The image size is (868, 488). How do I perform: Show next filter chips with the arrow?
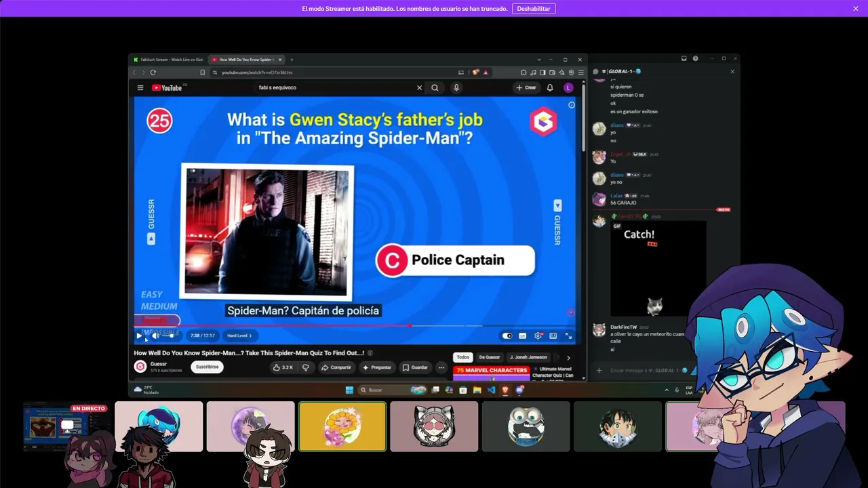click(x=568, y=357)
